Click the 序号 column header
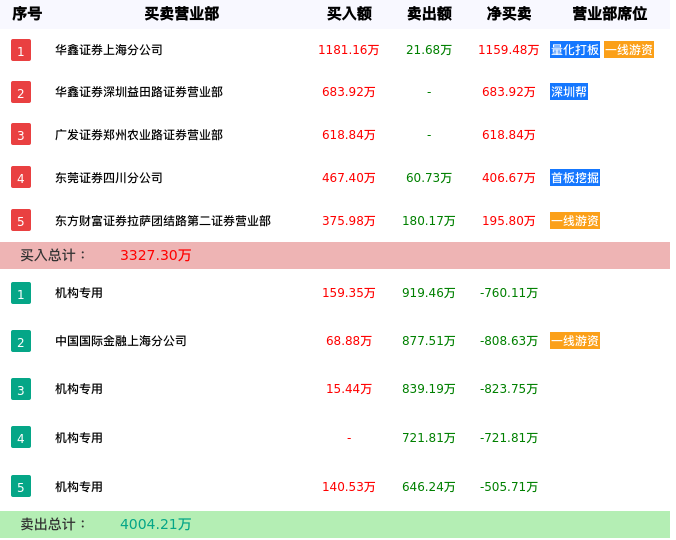Viewport: 676px width, 540px height. (27, 14)
